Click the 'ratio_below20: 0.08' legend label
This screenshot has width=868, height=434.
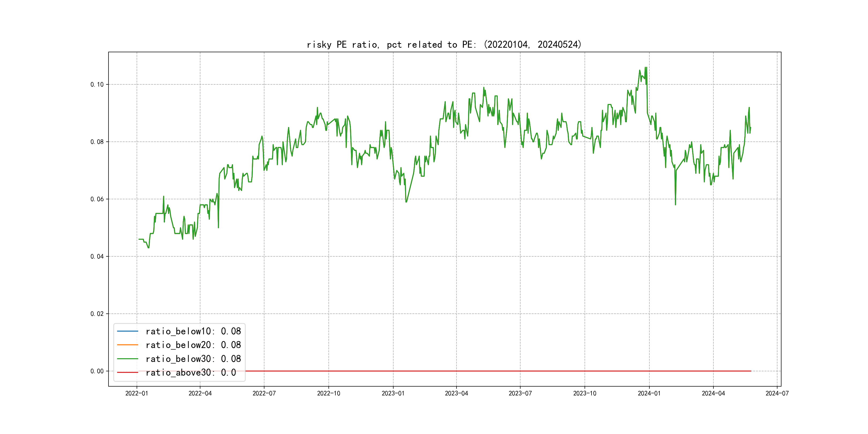[193, 345]
